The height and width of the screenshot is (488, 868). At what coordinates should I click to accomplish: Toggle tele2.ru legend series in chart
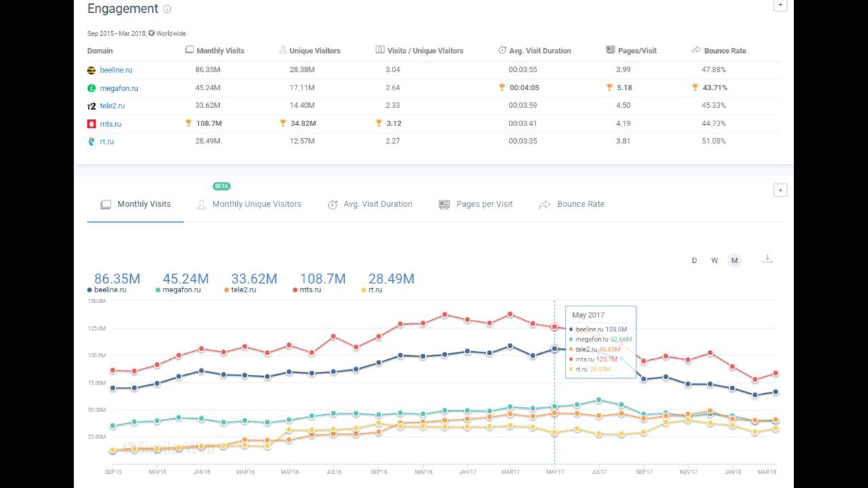coord(240,290)
